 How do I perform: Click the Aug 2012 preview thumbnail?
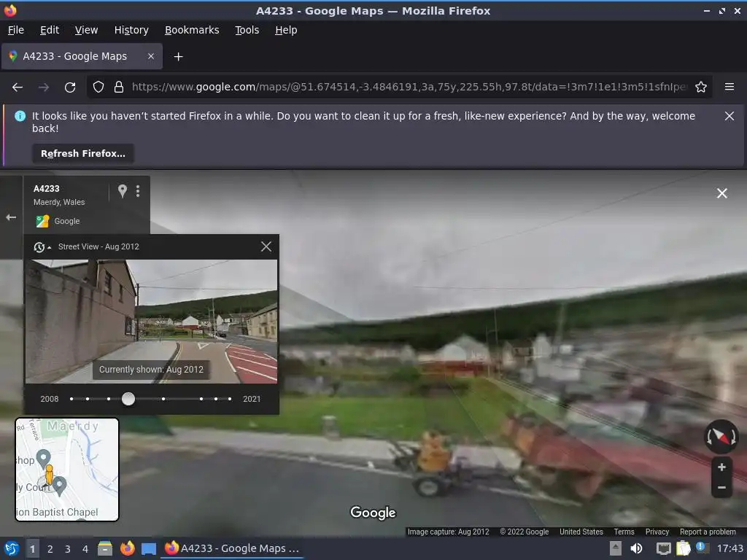point(151,322)
